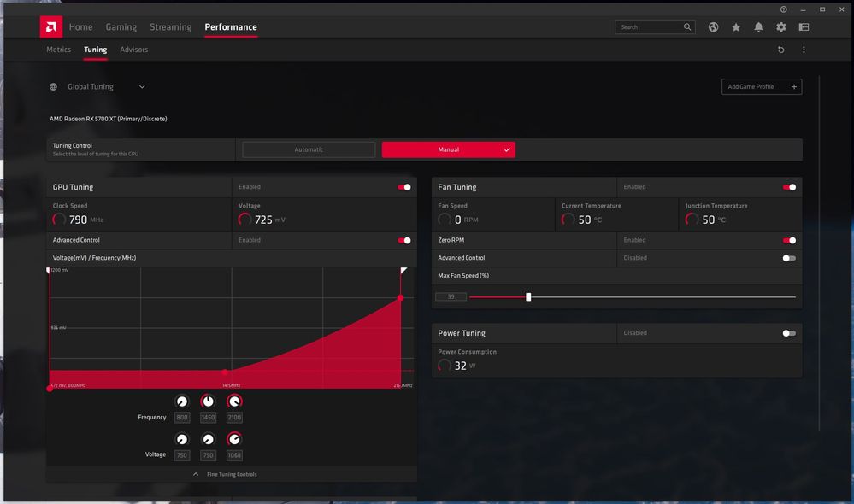Click the search magnifier icon
The height and width of the screenshot is (504, 854).
click(687, 26)
